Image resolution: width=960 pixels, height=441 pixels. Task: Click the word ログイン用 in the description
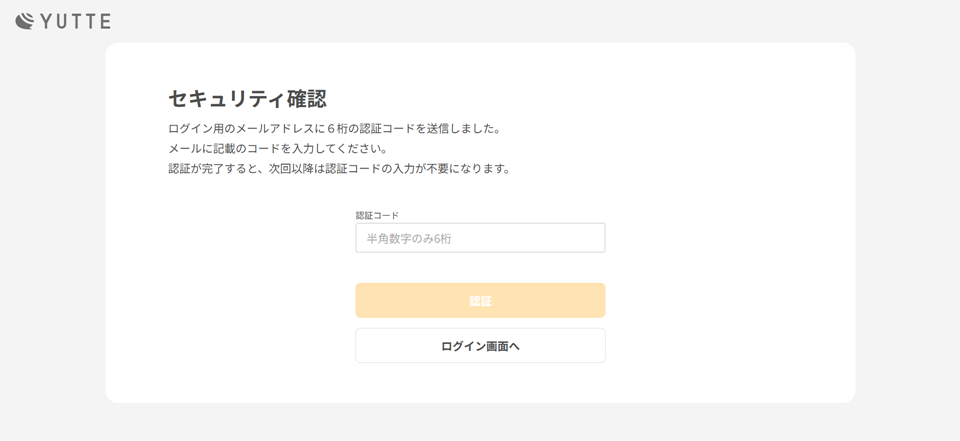197,129
